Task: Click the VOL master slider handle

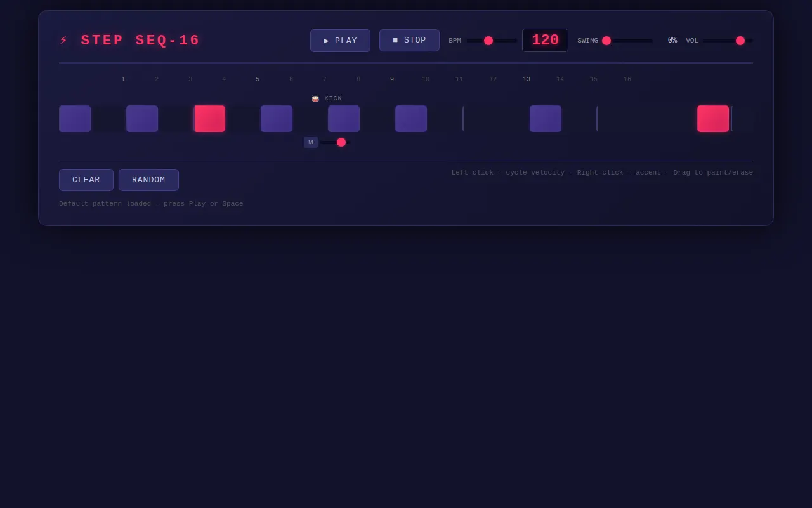Action: coord(740,41)
